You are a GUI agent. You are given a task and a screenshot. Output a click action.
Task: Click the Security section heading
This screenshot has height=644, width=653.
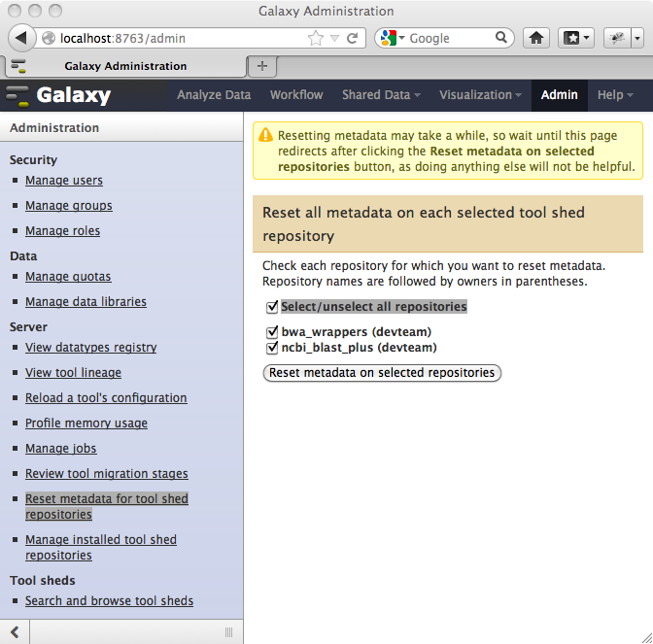coord(33,160)
